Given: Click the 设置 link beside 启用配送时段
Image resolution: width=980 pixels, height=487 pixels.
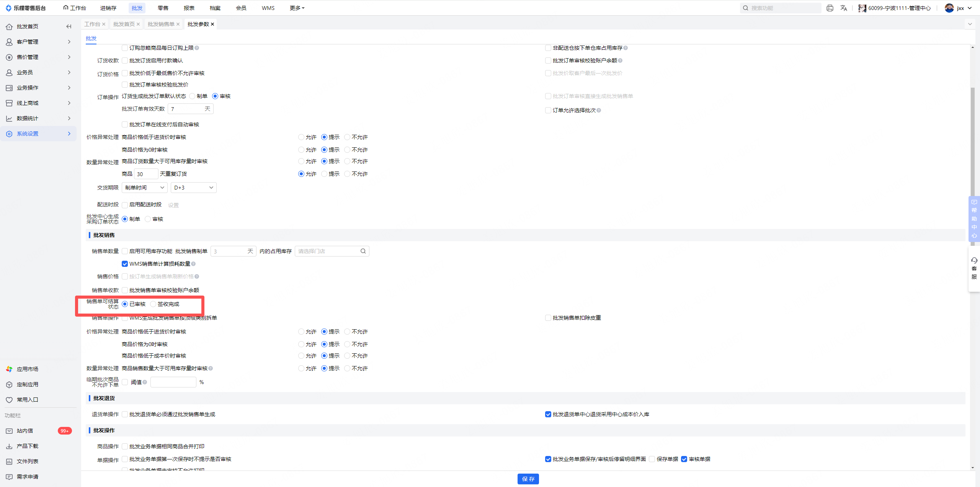Looking at the screenshot, I should tap(173, 205).
